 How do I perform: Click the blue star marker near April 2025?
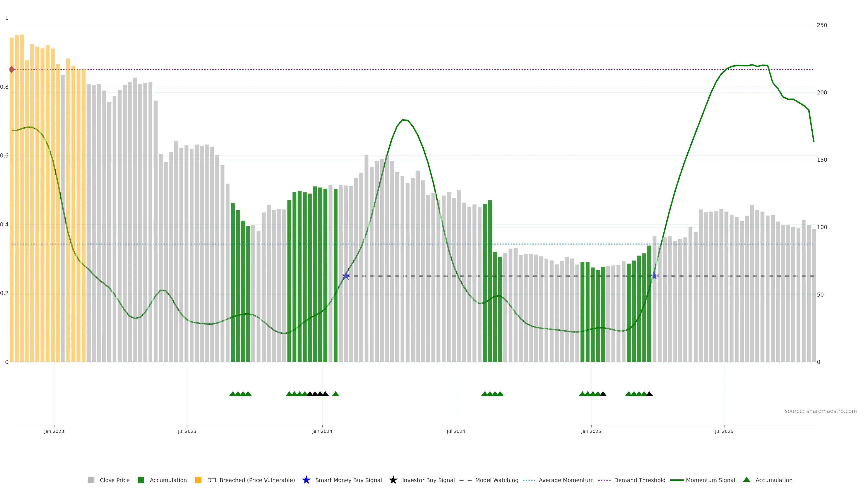click(654, 276)
